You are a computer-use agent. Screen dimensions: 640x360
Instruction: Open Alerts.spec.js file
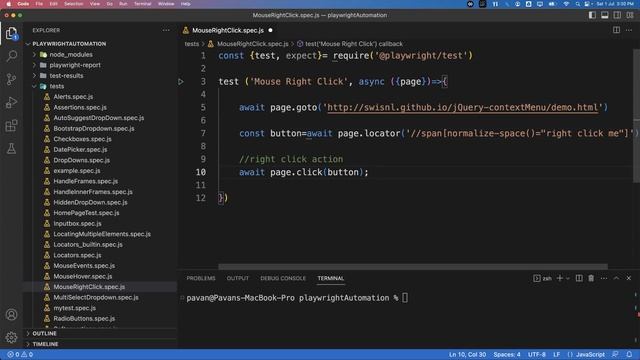[73, 97]
